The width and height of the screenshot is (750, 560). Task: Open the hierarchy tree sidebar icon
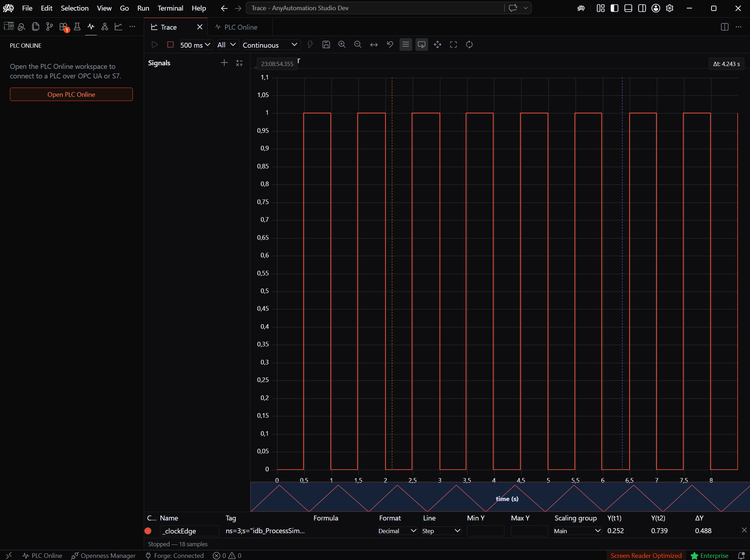tap(105, 26)
